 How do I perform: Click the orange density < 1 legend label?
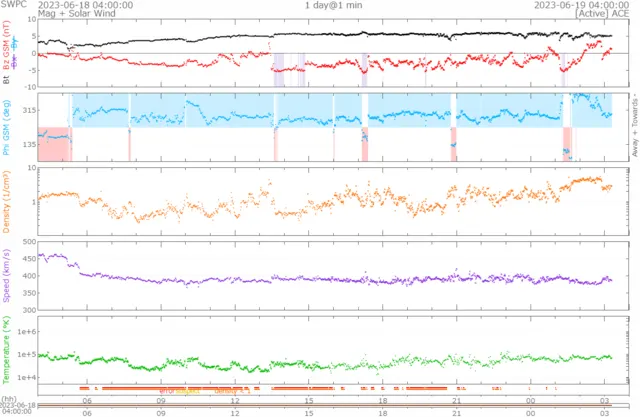(232, 391)
